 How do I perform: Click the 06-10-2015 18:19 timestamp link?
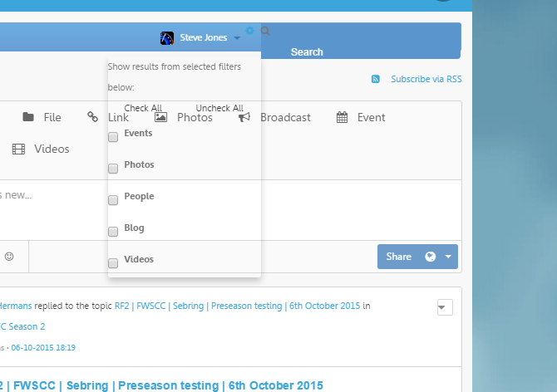(x=43, y=348)
